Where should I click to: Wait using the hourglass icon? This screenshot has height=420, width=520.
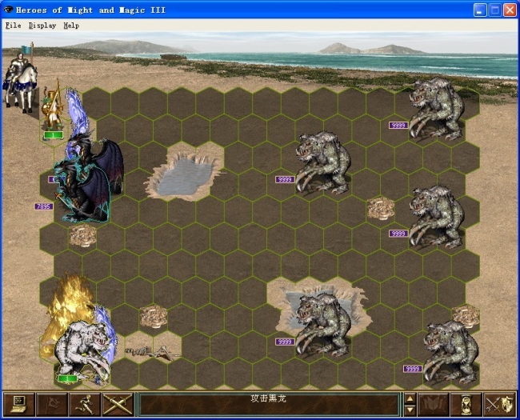coord(466,405)
